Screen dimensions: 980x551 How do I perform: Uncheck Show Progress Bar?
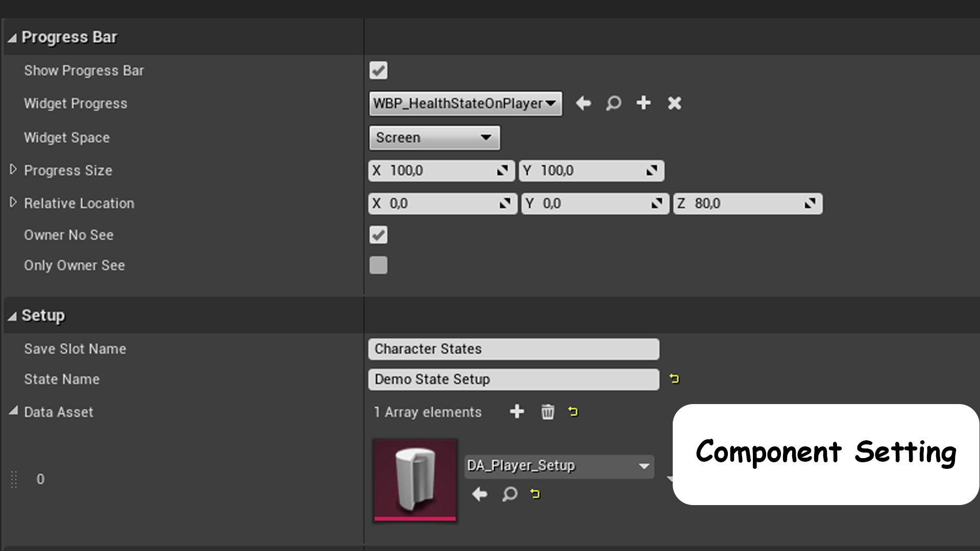coord(378,70)
